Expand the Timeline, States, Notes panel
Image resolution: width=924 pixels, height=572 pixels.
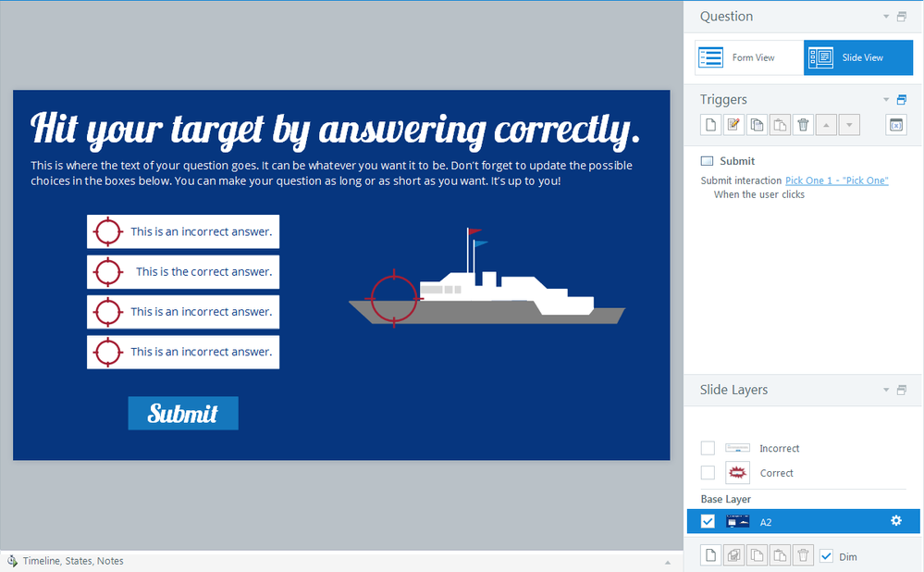point(73,561)
